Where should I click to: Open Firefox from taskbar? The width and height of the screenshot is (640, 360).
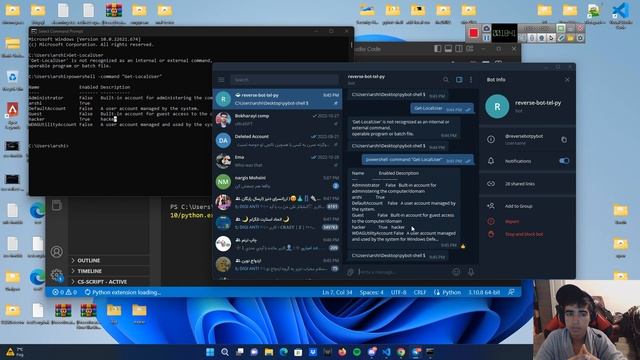coord(342,352)
